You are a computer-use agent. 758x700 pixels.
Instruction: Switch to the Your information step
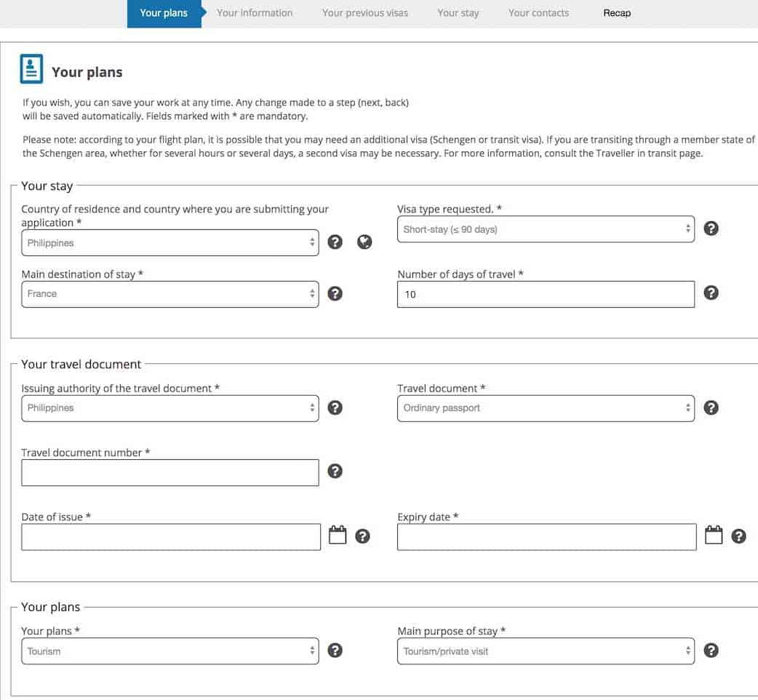coord(255,13)
